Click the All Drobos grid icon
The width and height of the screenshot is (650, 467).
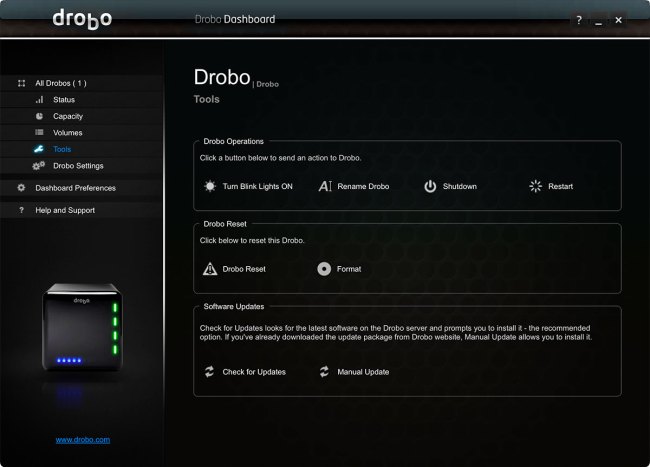(x=22, y=83)
